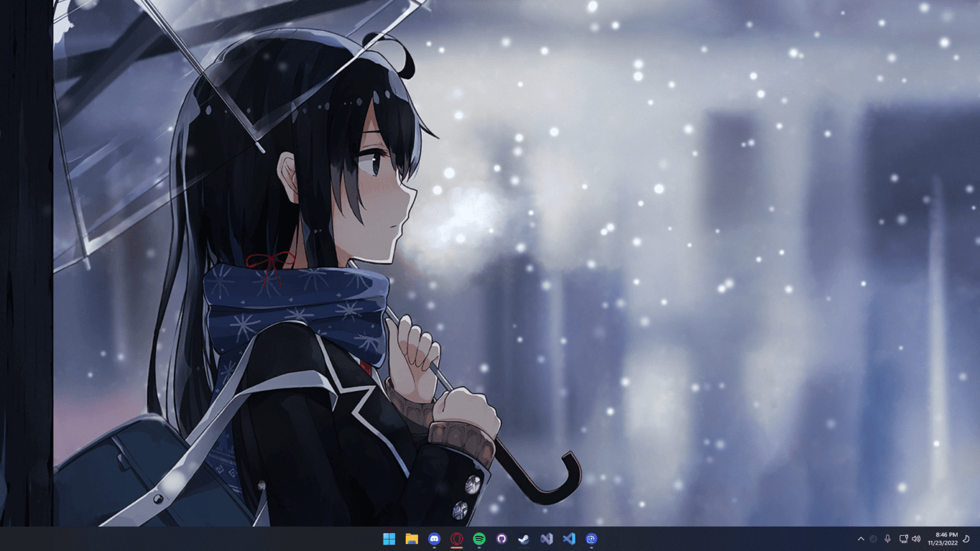Open Visual Studio
This screenshot has height=551, width=980.
546,539
